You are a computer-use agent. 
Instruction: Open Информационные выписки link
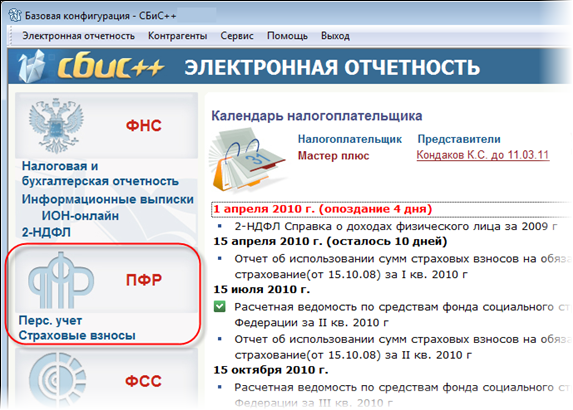click(x=108, y=199)
